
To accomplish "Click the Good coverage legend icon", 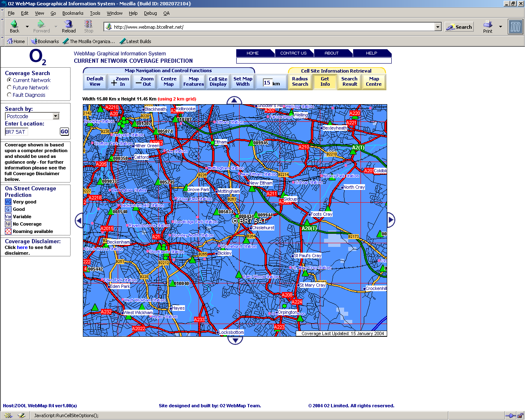I will (8, 209).
